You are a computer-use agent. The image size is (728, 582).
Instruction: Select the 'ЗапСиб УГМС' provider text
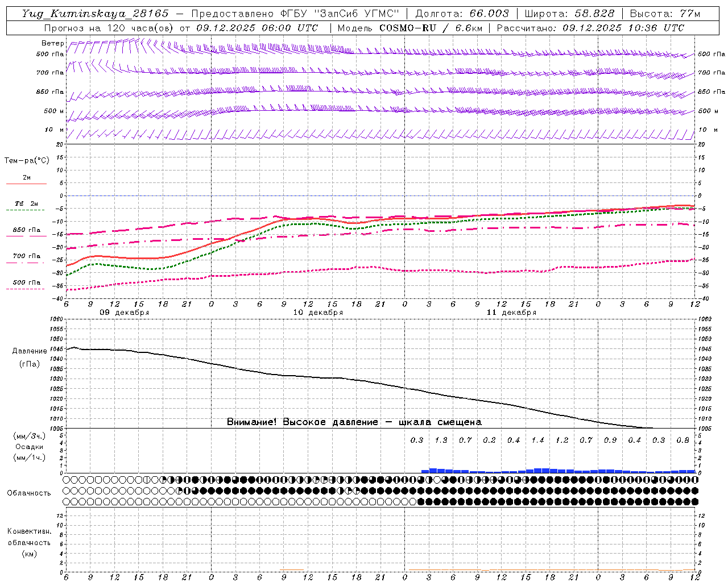coord(357,14)
